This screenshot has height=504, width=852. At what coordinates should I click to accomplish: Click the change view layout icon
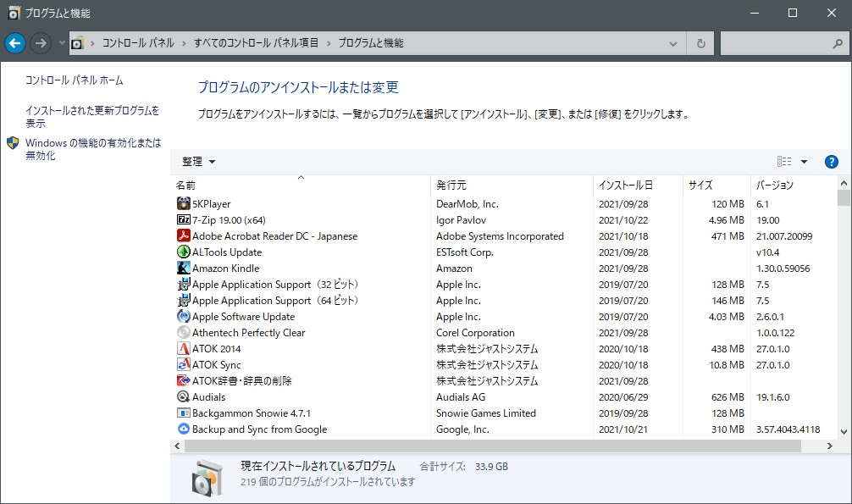coord(784,162)
